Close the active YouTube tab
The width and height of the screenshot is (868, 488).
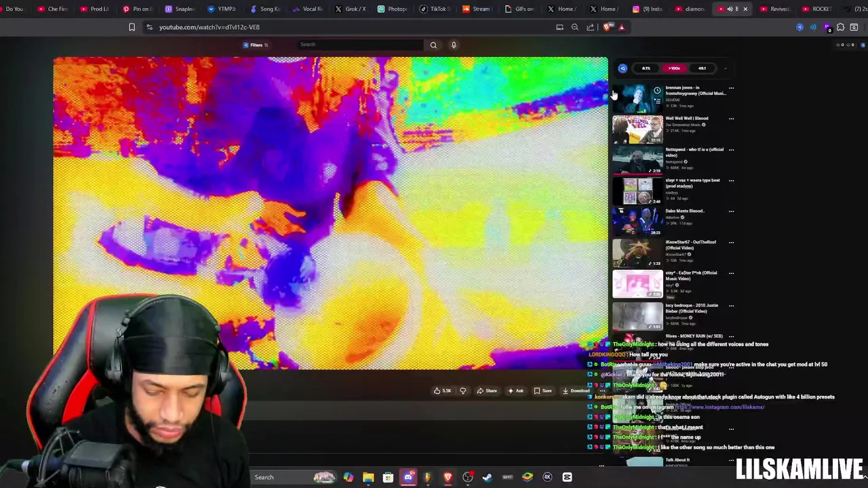[745, 9]
